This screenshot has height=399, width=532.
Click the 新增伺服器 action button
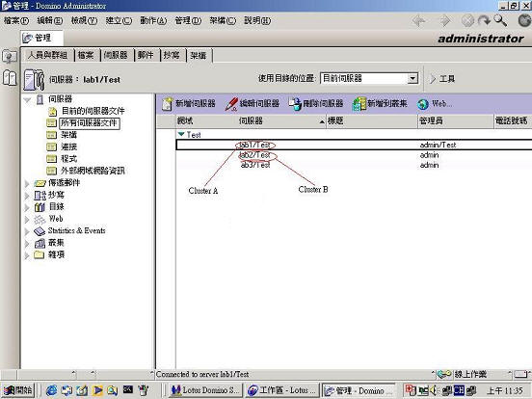point(189,104)
